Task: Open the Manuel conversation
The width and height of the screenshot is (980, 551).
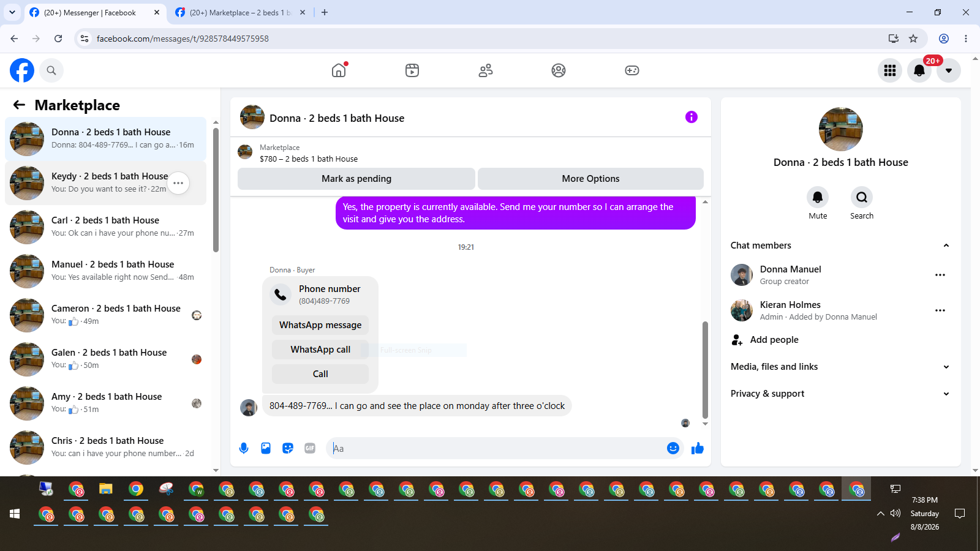Action: pos(105,271)
